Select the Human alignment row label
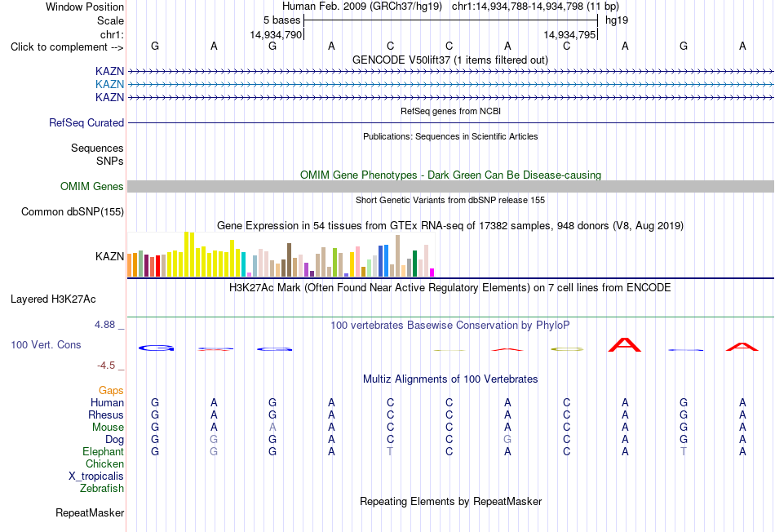The image size is (775, 532). (x=107, y=402)
